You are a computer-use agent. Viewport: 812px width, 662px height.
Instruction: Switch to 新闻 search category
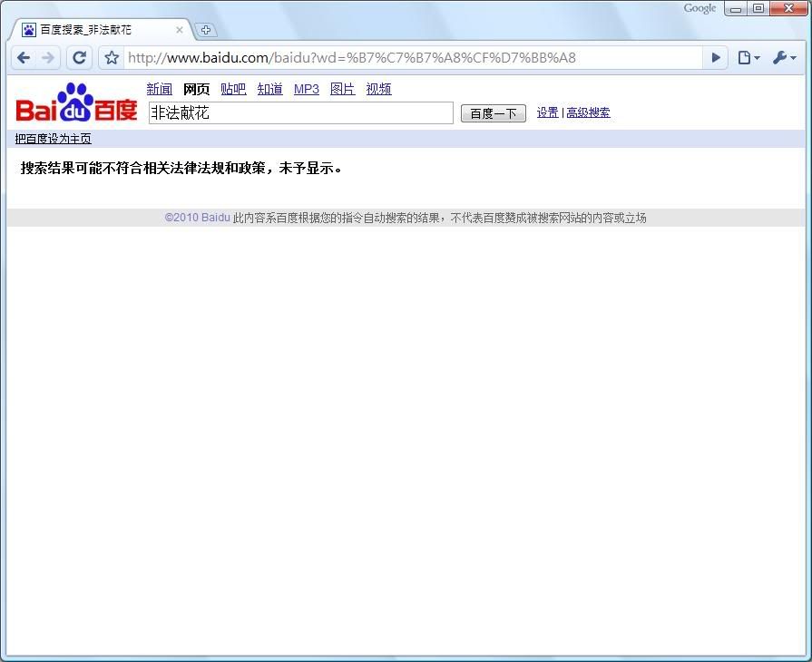pos(159,89)
